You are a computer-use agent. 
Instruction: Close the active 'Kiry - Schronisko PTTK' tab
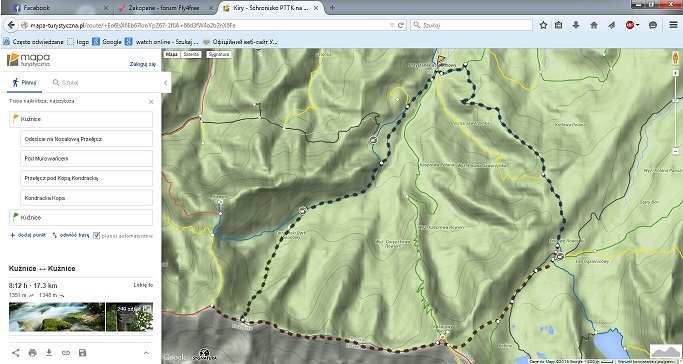(316, 8)
